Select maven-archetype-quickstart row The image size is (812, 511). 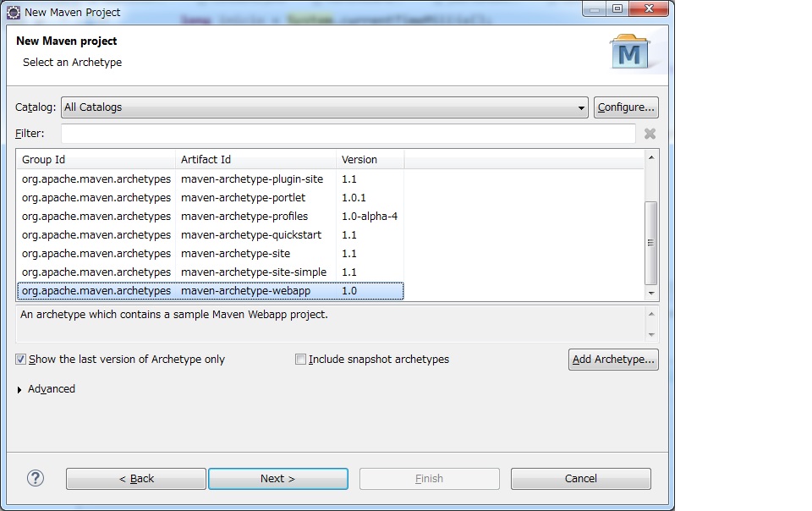pos(211,235)
